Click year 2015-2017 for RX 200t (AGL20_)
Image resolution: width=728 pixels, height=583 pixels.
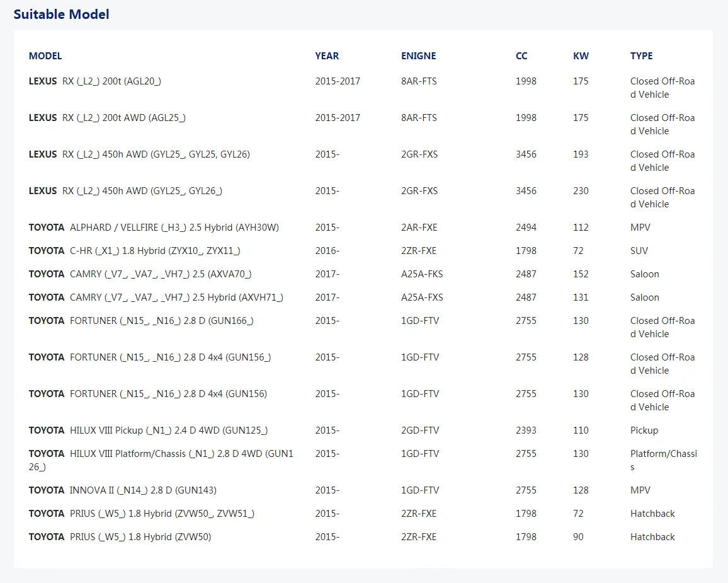click(x=338, y=81)
